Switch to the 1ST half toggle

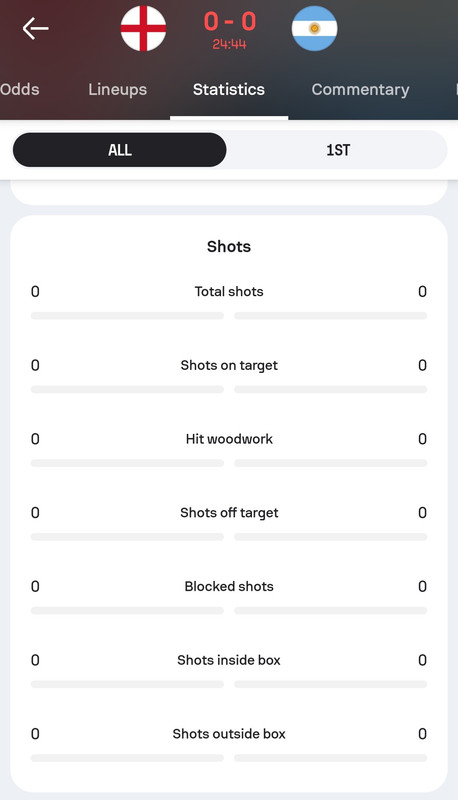[x=338, y=150]
